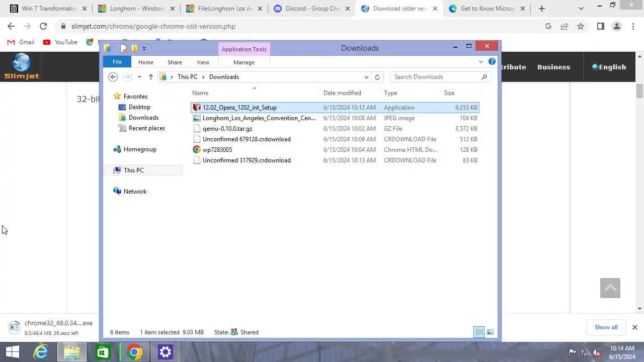644x362 pixels.
Task: Sort files by the Type column header
Action: coord(390,93)
